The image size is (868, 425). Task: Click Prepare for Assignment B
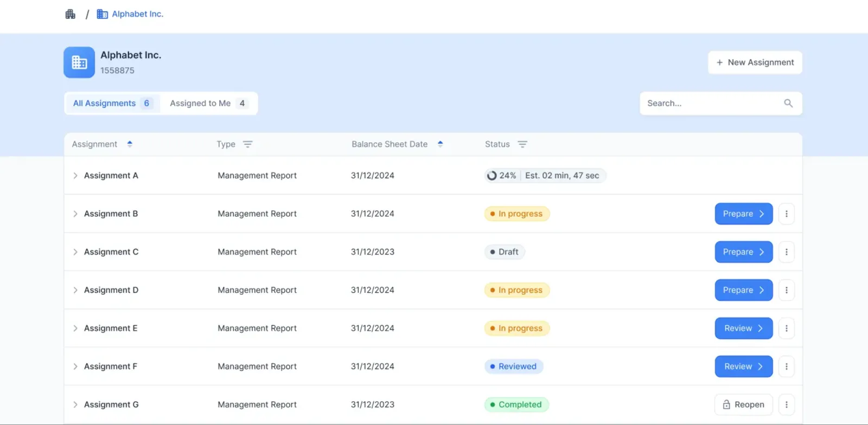pos(743,214)
